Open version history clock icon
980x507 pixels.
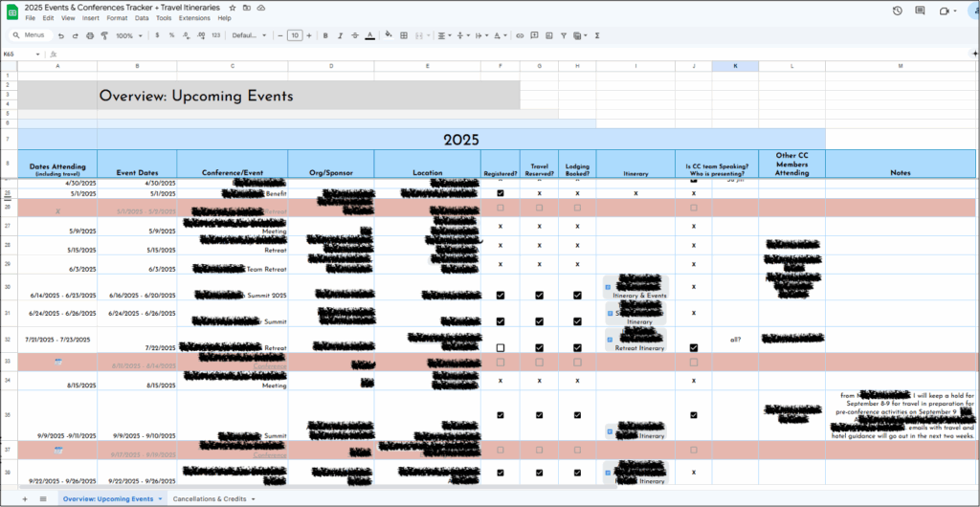897,11
